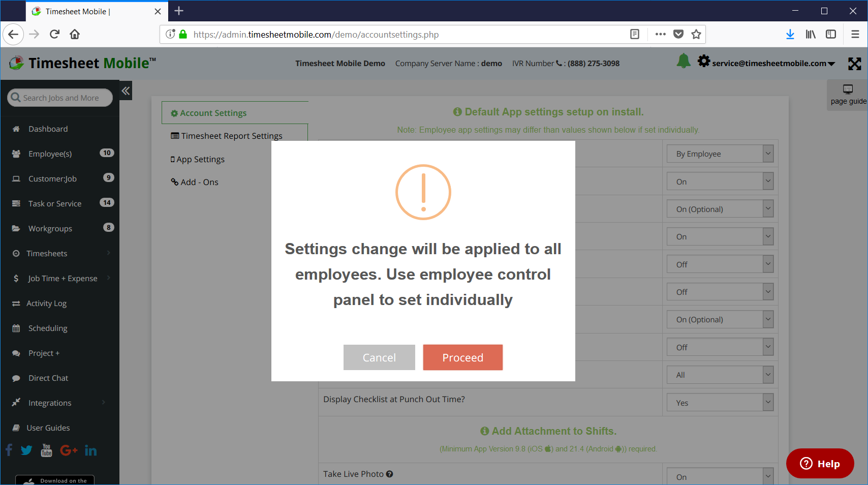Click the Timesheet Mobile logo

pos(82,63)
